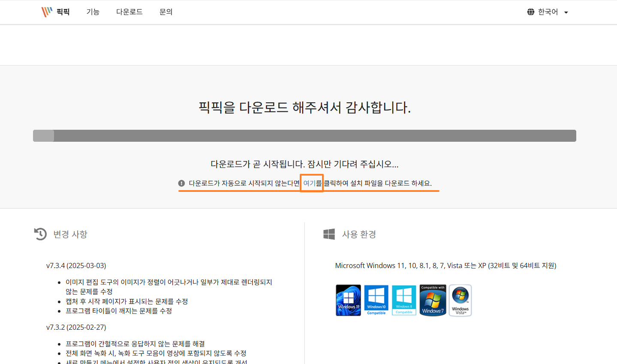The image size is (617, 364).
Task: Click the history icon next to 변경 사항
Action: tap(40, 234)
